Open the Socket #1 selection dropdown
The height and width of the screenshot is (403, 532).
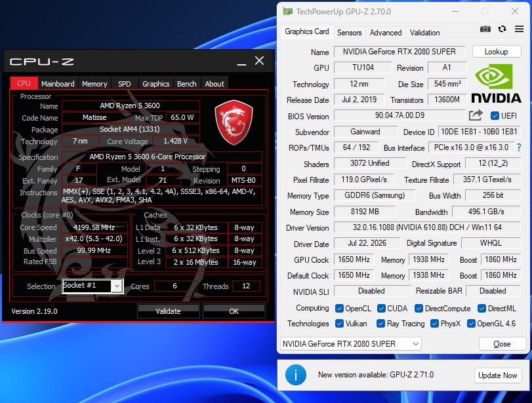click(117, 286)
